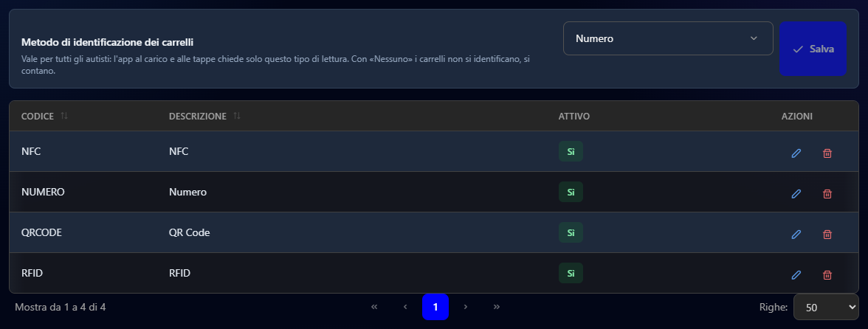Edit the NFC row with pencil icon

pyautogui.click(x=796, y=153)
